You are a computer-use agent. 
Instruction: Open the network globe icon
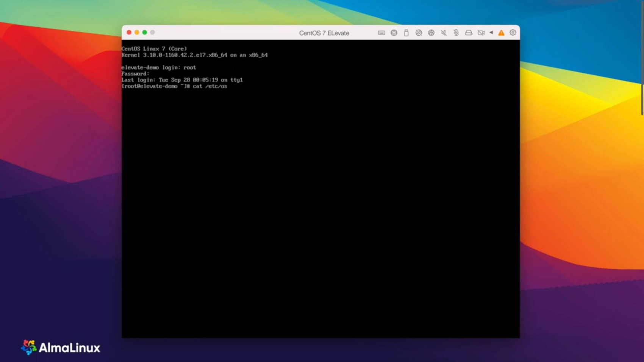(431, 33)
